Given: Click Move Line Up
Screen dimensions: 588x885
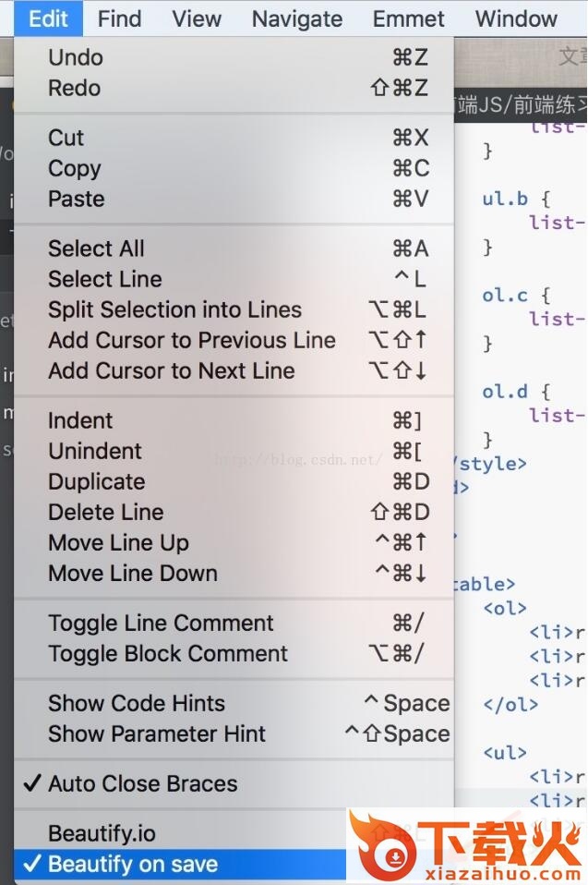Looking at the screenshot, I should [118, 542].
